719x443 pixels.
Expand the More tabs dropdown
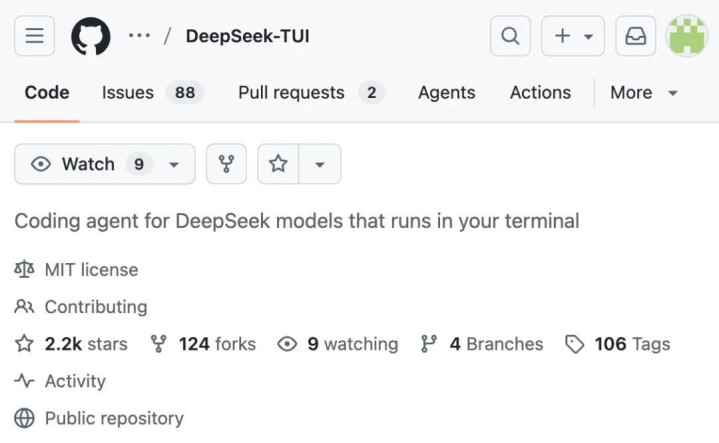click(644, 93)
